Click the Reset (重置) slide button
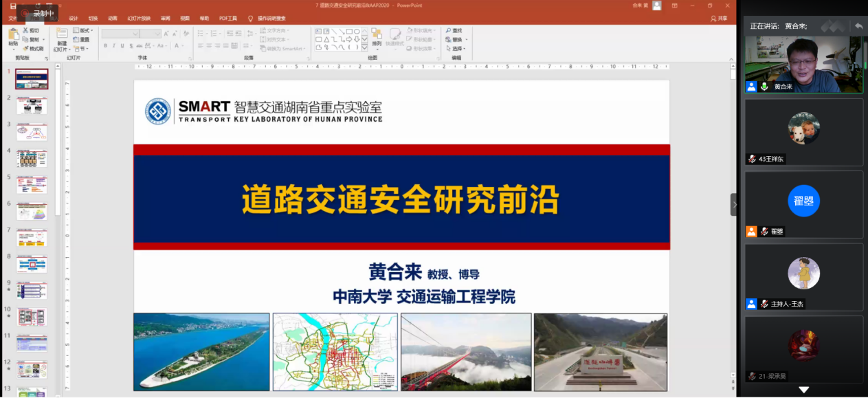The width and height of the screenshot is (868, 398). (82, 40)
